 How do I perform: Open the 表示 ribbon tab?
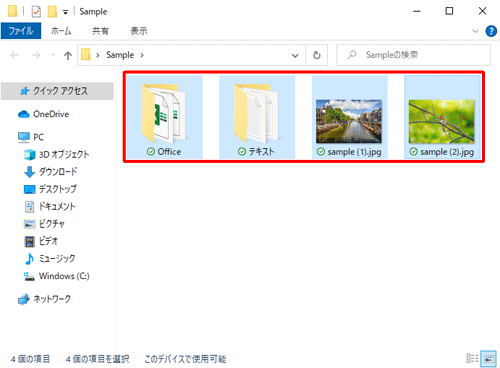tap(139, 31)
